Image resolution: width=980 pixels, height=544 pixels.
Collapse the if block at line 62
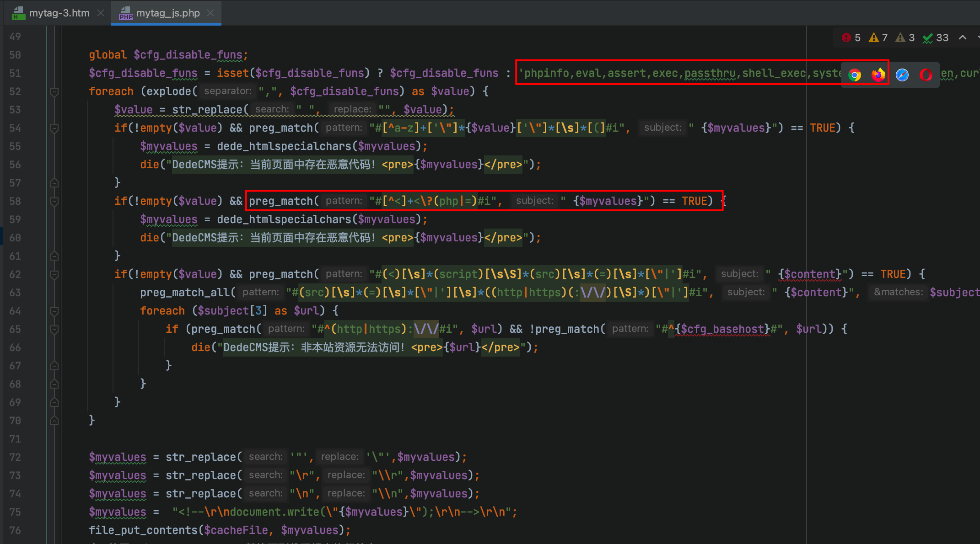tap(54, 275)
